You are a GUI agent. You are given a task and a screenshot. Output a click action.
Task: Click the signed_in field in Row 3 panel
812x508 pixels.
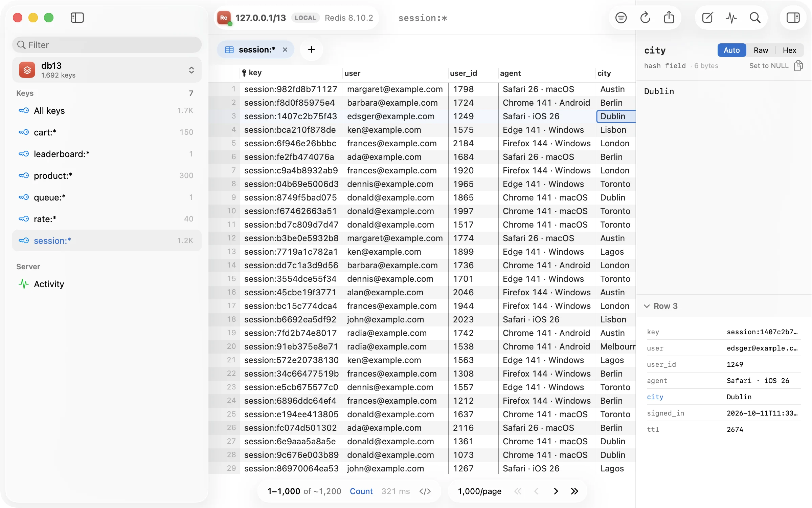coord(724,413)
